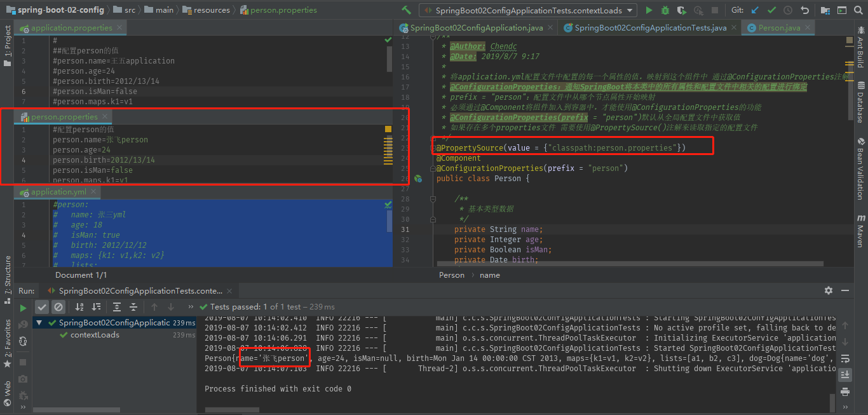Open the Favorites tool window
The width and height of the screenshot is (868, 415).
8,344
